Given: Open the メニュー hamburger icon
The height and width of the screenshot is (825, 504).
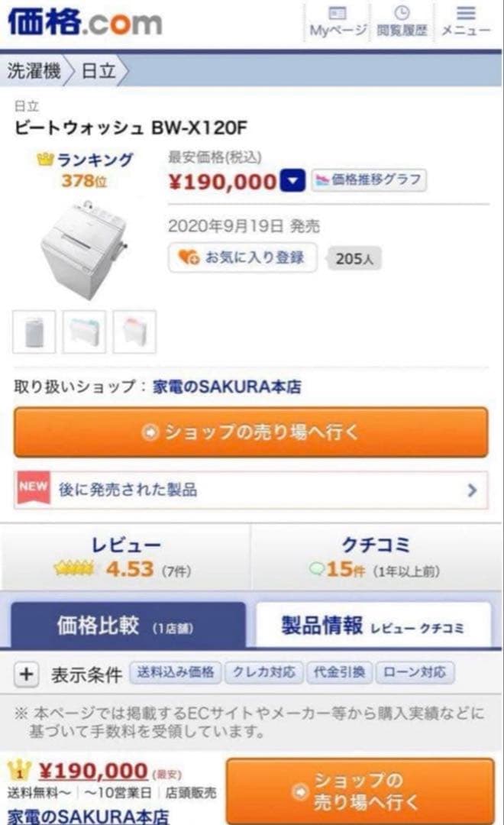Looking at the screenshot, I should coord(466,14).
